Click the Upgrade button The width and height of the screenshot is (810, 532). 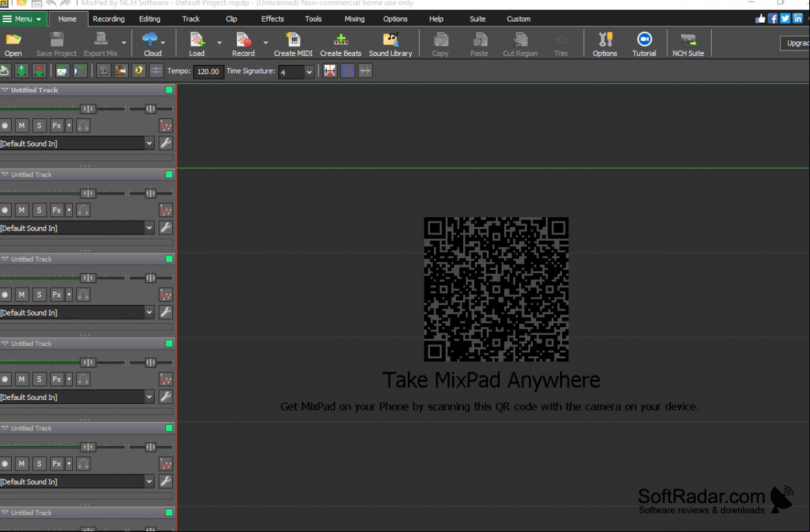coord(795,44)
